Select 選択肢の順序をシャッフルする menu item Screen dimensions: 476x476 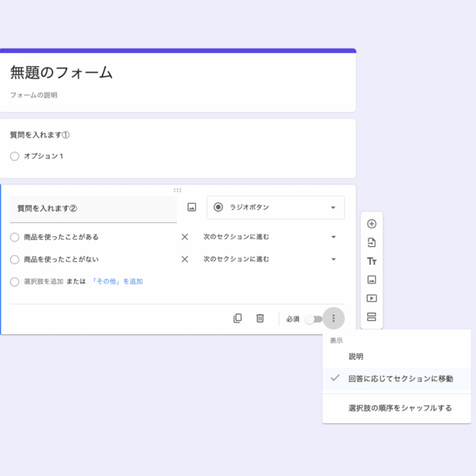397,408
